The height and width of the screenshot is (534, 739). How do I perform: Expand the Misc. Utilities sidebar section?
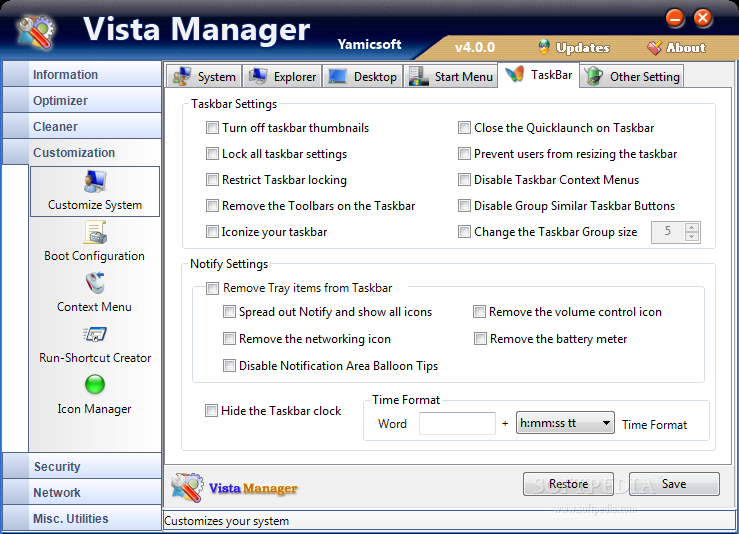pos(82,518)
